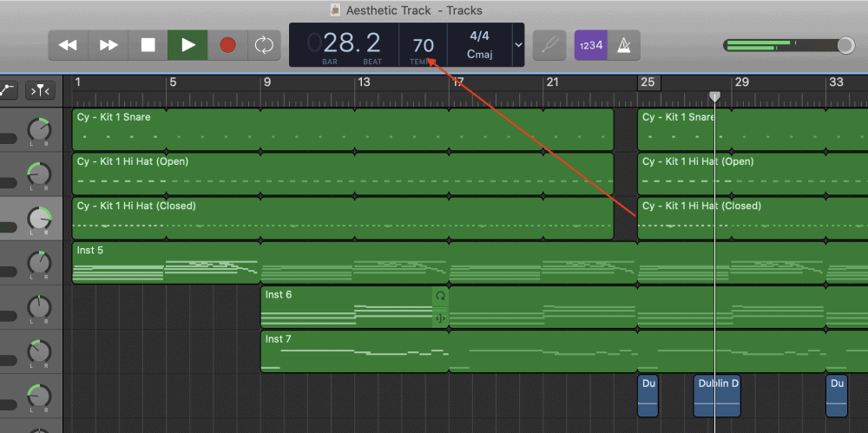Toggle the Catch playhead button
The height and width of the screenshot is (433, 868).
(40, 90)
